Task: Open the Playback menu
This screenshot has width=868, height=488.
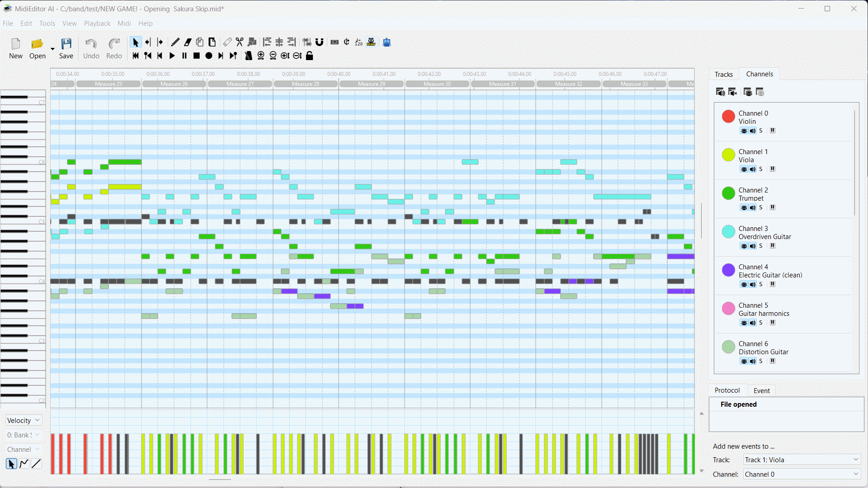Action: [x=97, y=23]
